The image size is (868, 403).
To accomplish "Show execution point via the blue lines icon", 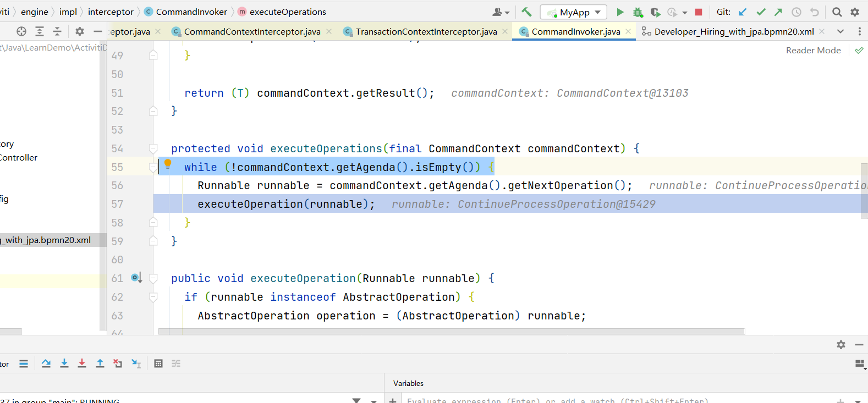I will (24, 363).
